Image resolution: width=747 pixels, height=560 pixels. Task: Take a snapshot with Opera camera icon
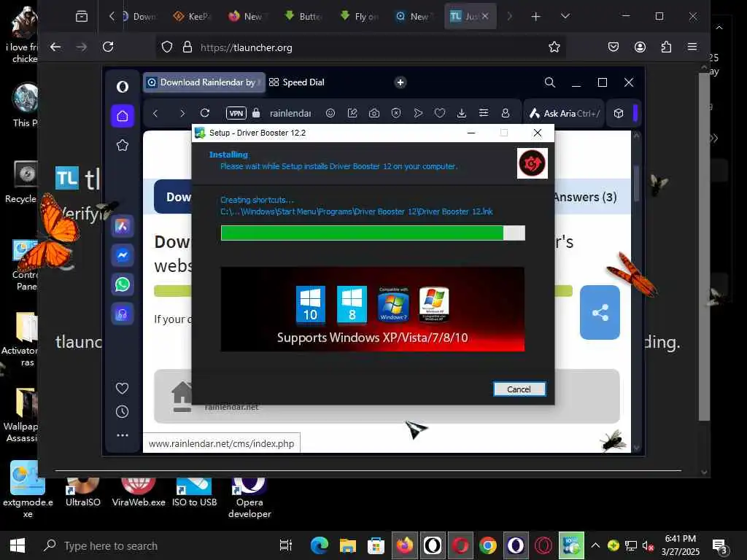click(374, 113)
